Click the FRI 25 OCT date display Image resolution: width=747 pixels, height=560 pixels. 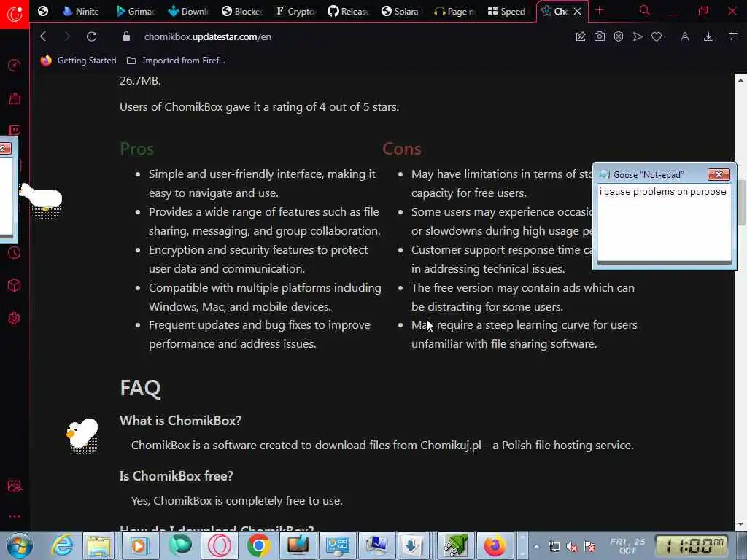(627, 546)
